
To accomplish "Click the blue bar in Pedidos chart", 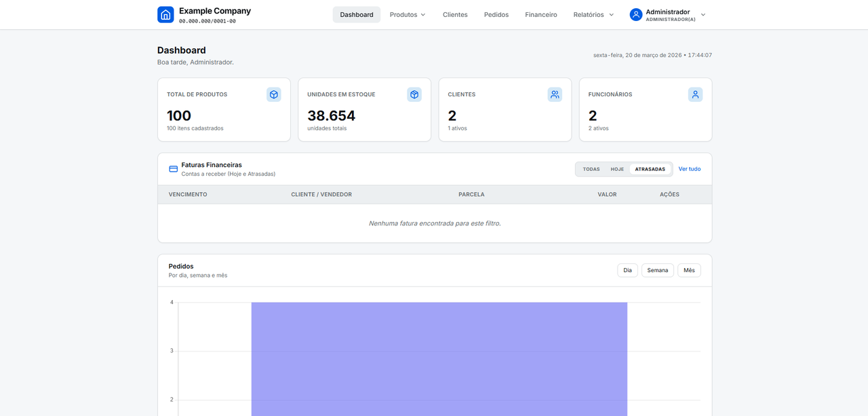I will pyautogui.click(x=439, y=359).
